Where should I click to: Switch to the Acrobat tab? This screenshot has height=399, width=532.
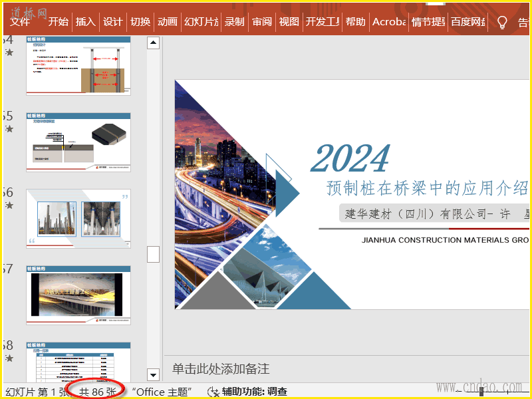point(389,22)
